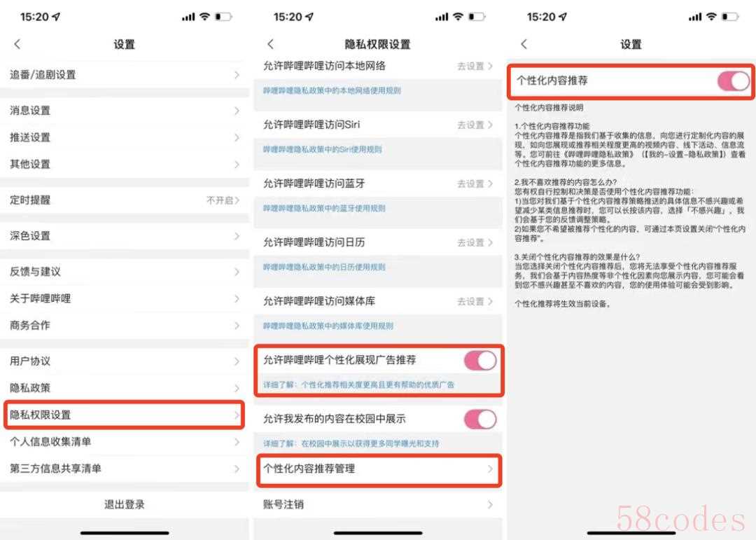This screenshot has height=540, width=756.
Task: Open 个人信息收集清单
Action: [x=125, y=441]
